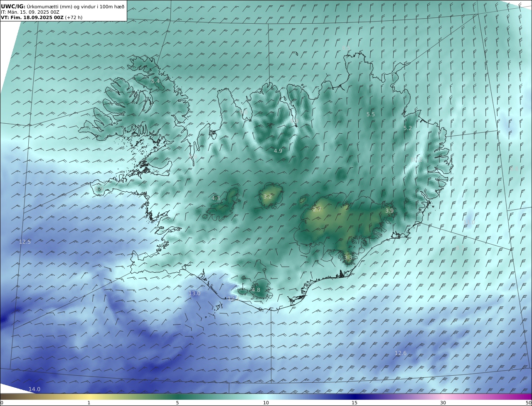Click the 5.4 value over the Westfjords
This screenshot has height=406, width=532.
pyautogui.click(x=155, y=81)
